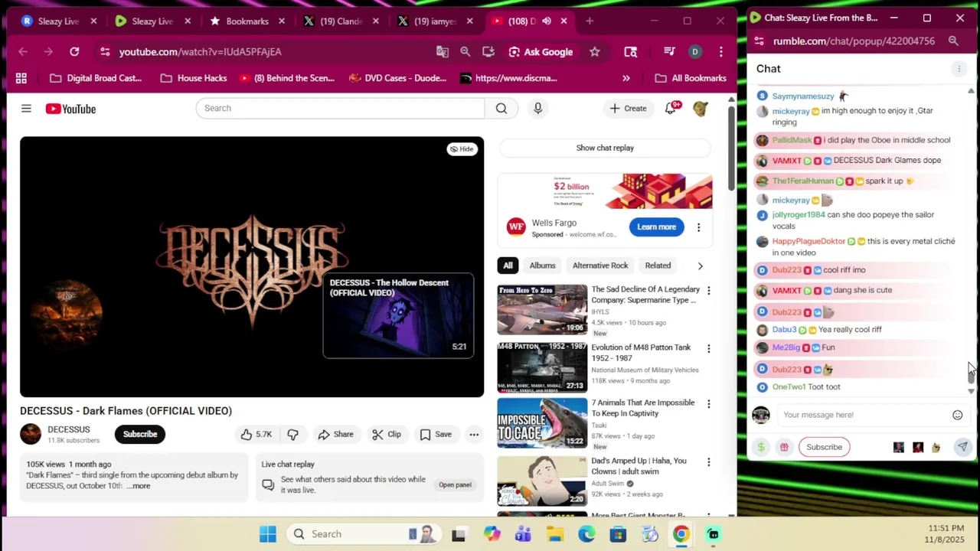The height and width of the screenshot is (551, 980).
Task: Click Show chat replay button
Action: click(x=605, y=148)
